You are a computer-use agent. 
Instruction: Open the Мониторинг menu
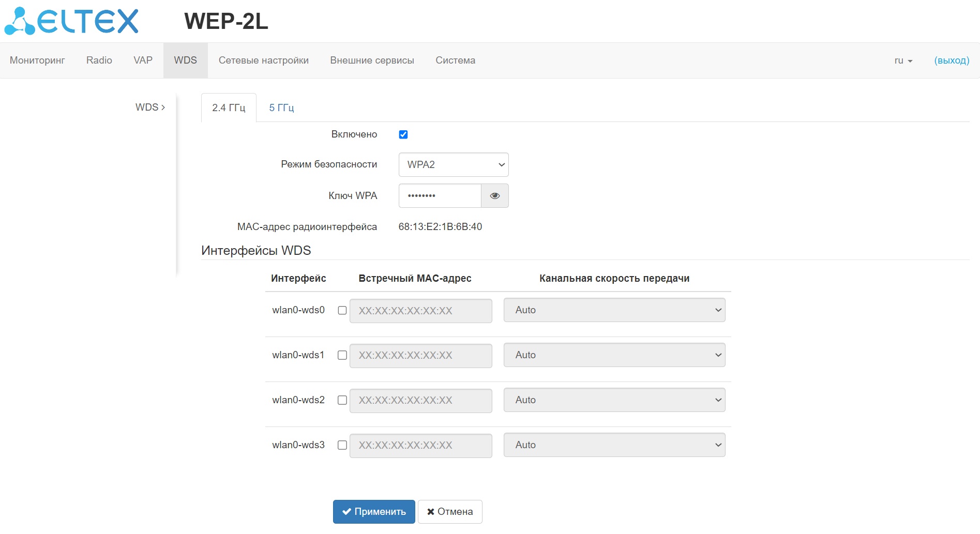(37, 60)
